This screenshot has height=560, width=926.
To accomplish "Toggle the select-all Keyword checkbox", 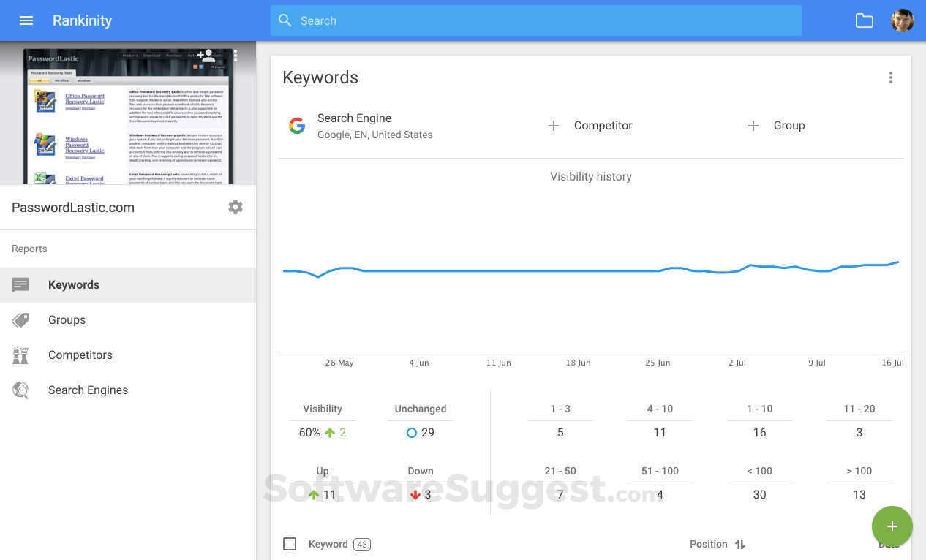I will tap(290, 544).
